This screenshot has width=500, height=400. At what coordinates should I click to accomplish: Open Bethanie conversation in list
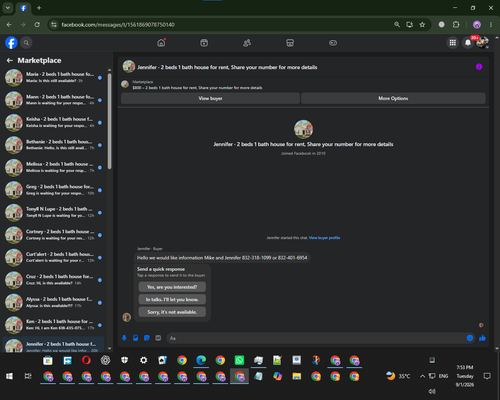pos(54,145)
